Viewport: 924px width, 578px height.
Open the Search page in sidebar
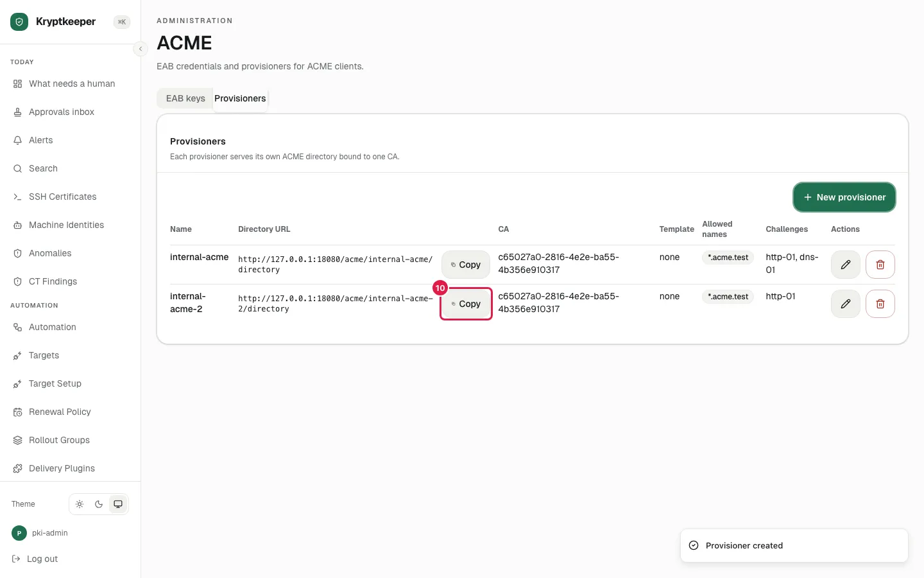click(71, 168)
